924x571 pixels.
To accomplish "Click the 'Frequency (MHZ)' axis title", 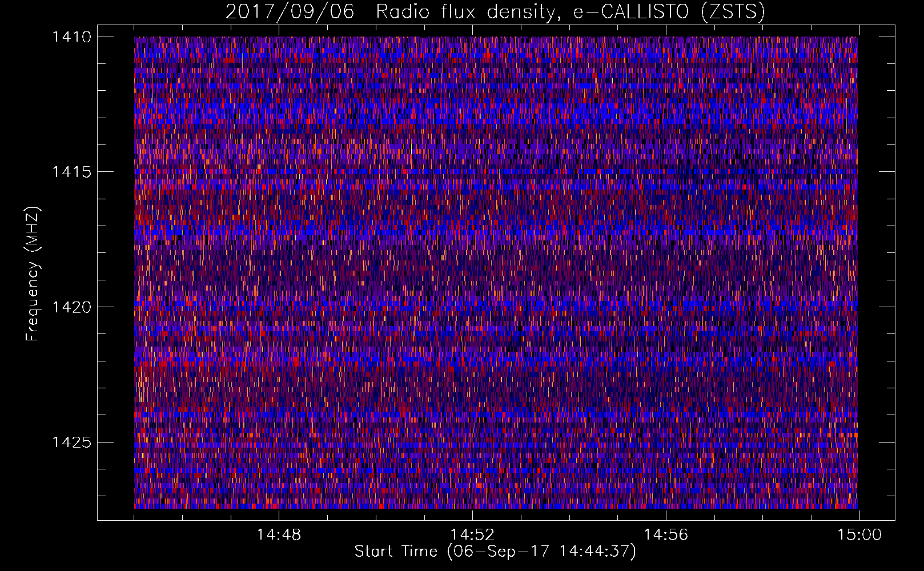I will 33,274.
